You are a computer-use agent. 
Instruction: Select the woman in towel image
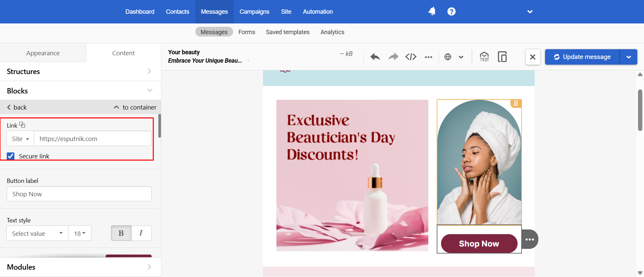point(479,162)
